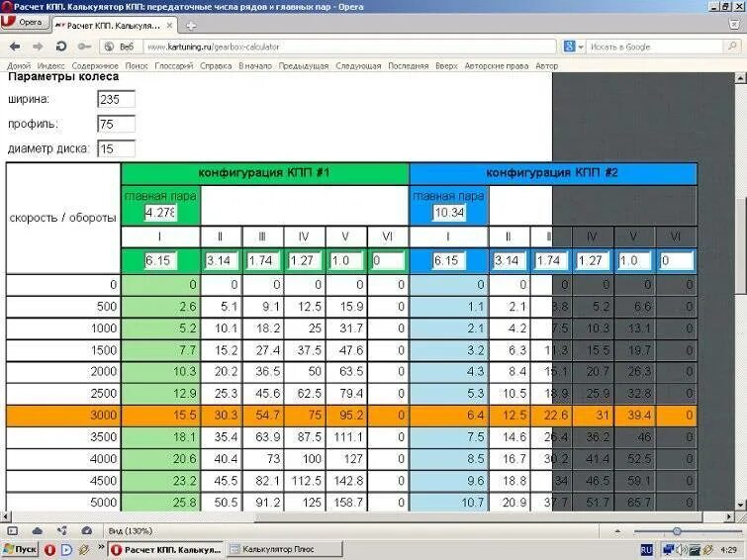This screenshot has width=747, height=560.
Task: Click the third quick launch icon
Action: (x=84, y=550)
